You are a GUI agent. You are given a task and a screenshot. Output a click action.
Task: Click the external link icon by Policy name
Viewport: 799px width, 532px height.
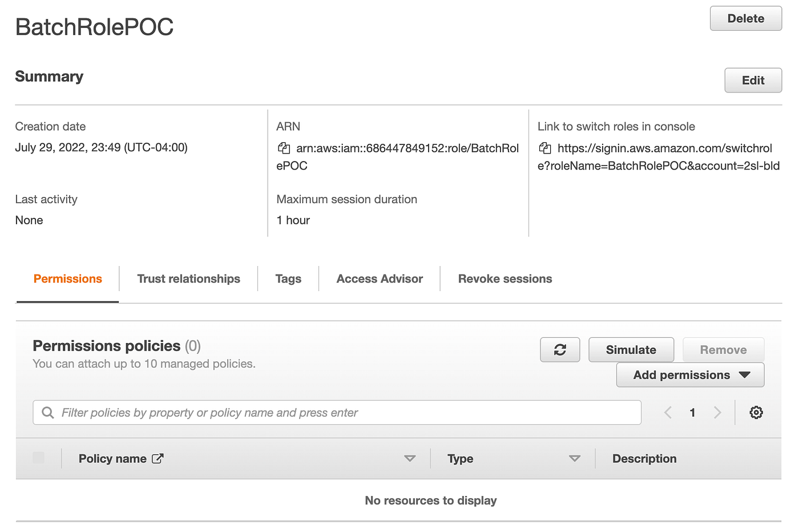(158, 458)
